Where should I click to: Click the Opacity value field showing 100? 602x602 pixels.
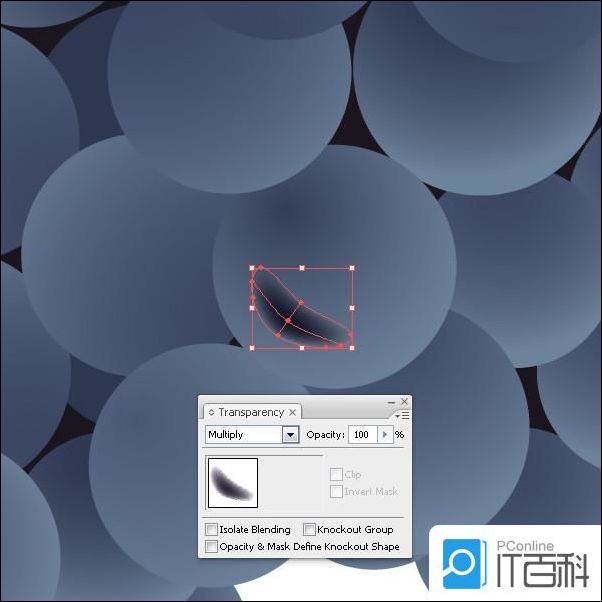point(363,435)
